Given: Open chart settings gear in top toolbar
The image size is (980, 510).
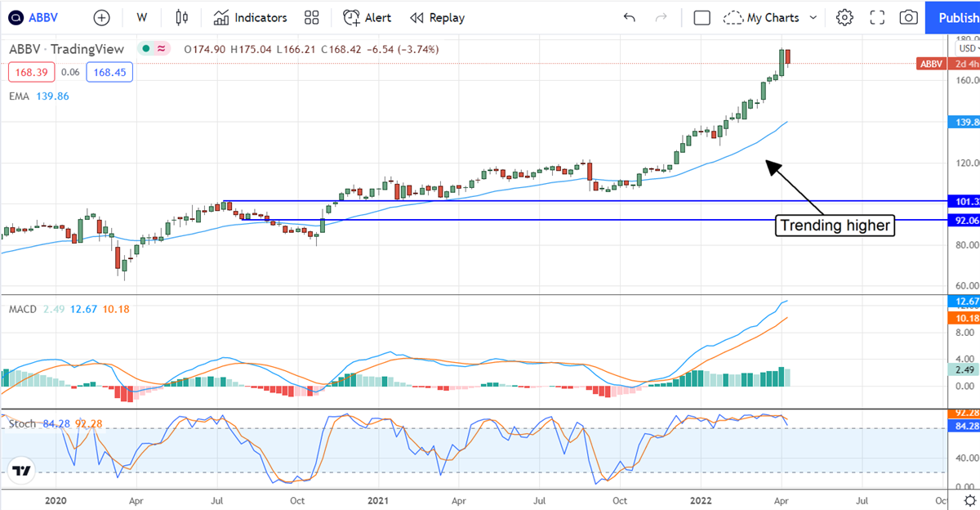Looking at the screenshot, I should pos(844,17).
